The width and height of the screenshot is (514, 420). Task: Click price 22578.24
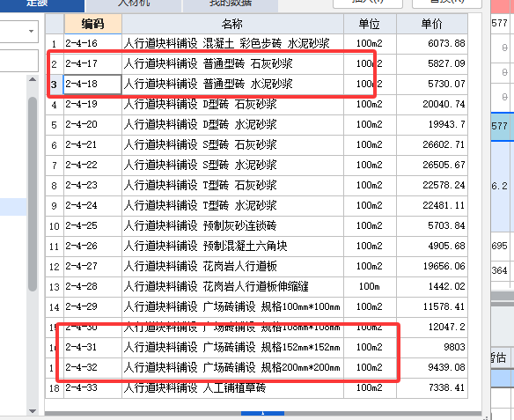[x=432, y=185]
